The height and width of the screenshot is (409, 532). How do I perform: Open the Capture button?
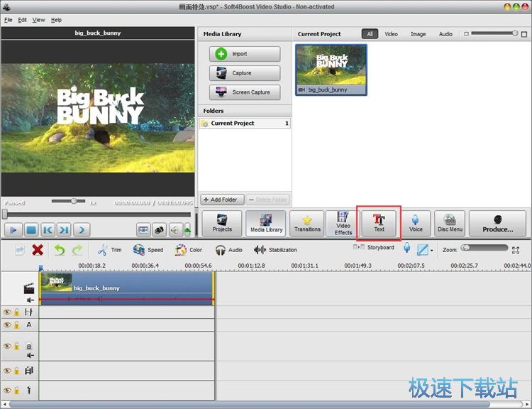click(x=245, y=73)
